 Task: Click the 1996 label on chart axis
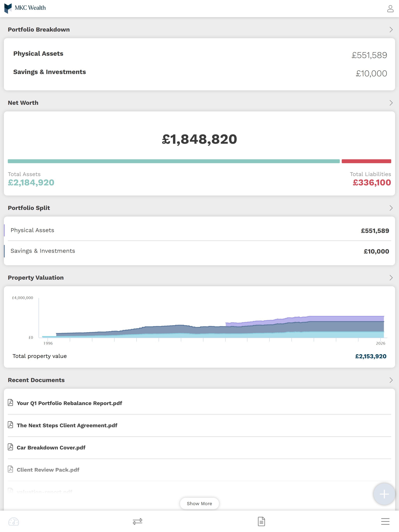tap(48, 343)
